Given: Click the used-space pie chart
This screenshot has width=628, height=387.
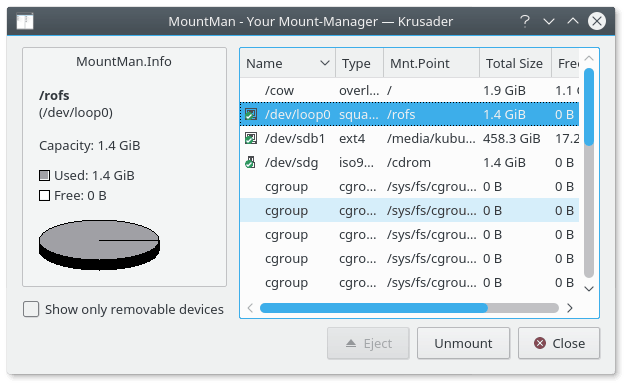Looking at the screenshot, I should 99,245.
